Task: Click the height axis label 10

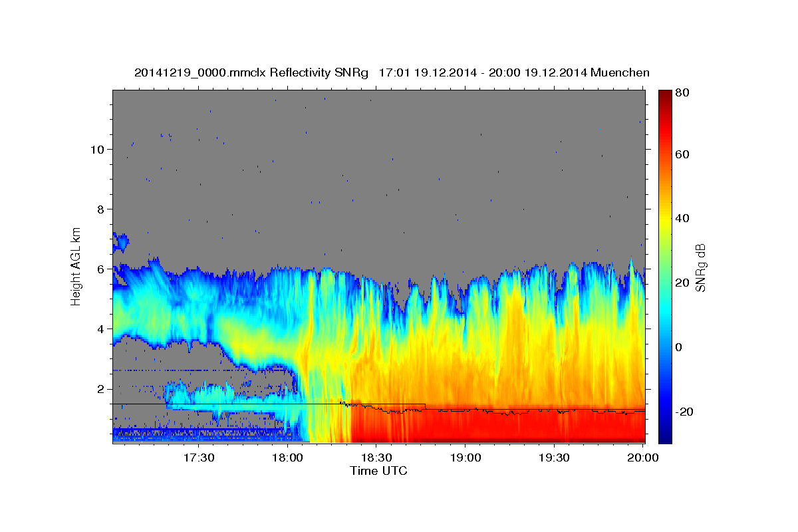Action: tap(97, 149)
